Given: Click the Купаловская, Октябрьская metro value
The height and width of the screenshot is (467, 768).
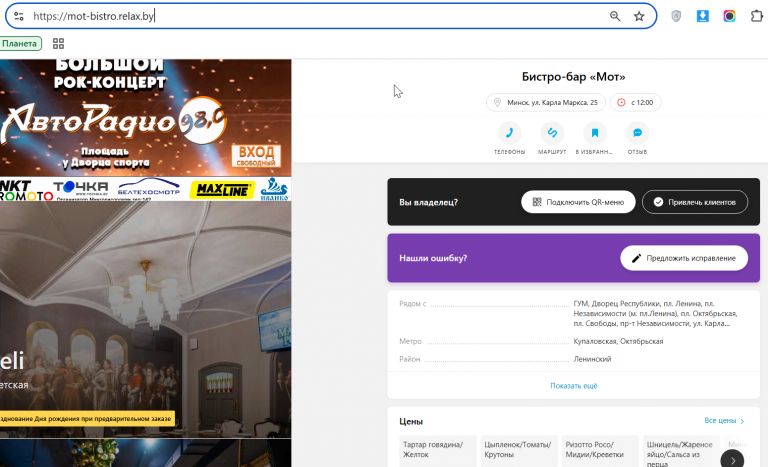Looking at the screenshot, I should (618, 341).
